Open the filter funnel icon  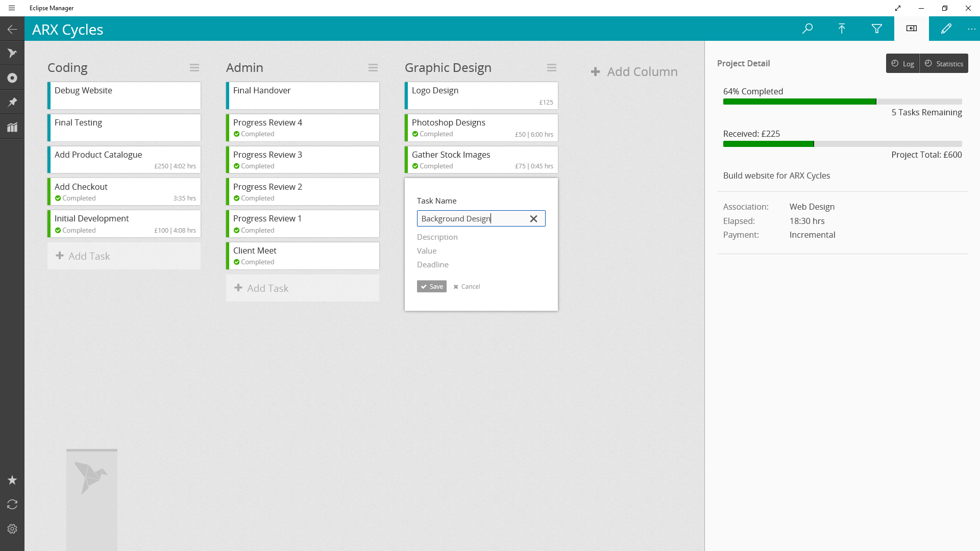876,29
